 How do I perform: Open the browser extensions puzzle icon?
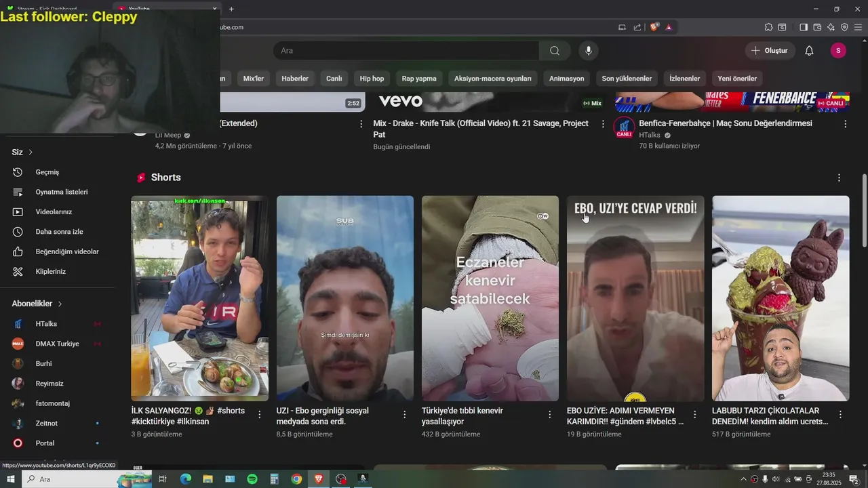[768, 27]
